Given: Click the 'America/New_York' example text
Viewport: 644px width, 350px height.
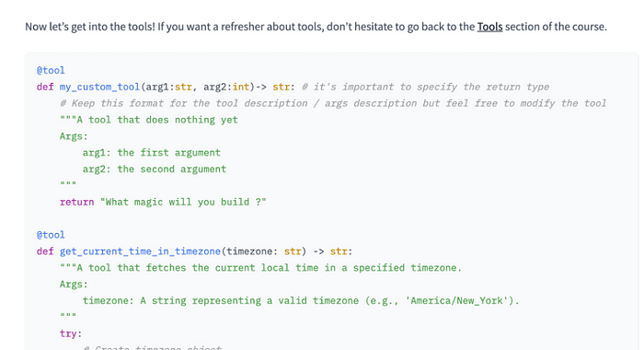Looking at the screenshot, I should click(456, 300).
